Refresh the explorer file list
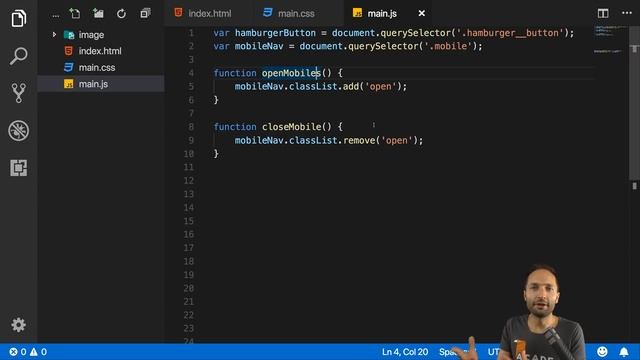Viewport: 640px width, 360px height. [x=121, y=14]
